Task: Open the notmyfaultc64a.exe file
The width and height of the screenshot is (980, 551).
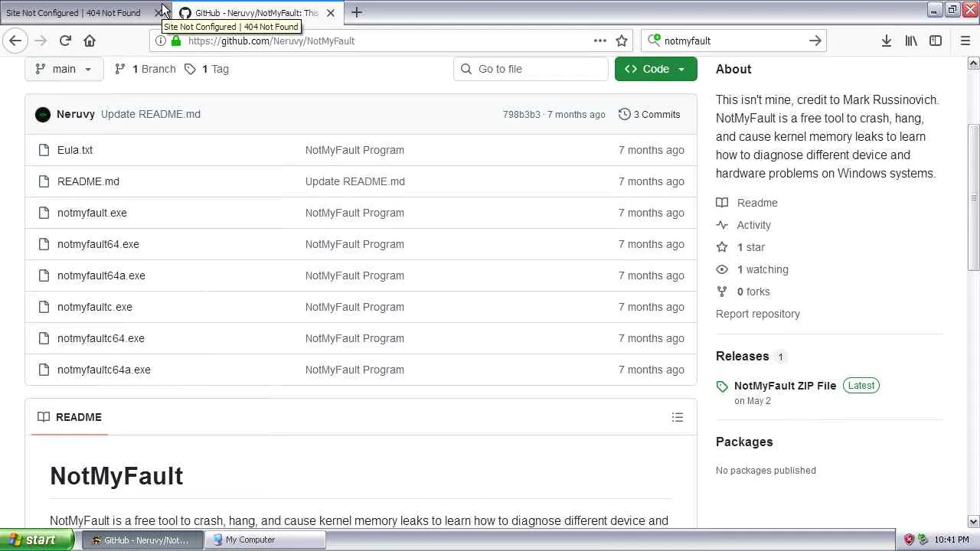Action: pos(104,370)
